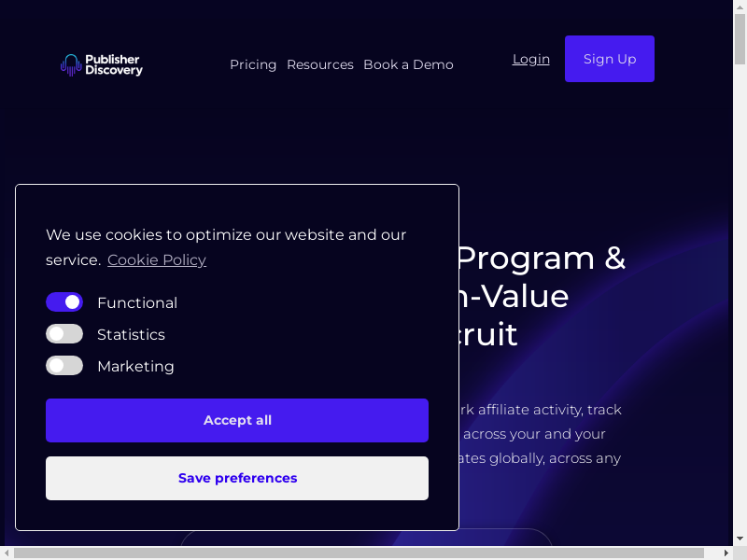The image size is (747, 560).
Task: Click the Publisher Discovery logo text
Action: coord(113,64)
